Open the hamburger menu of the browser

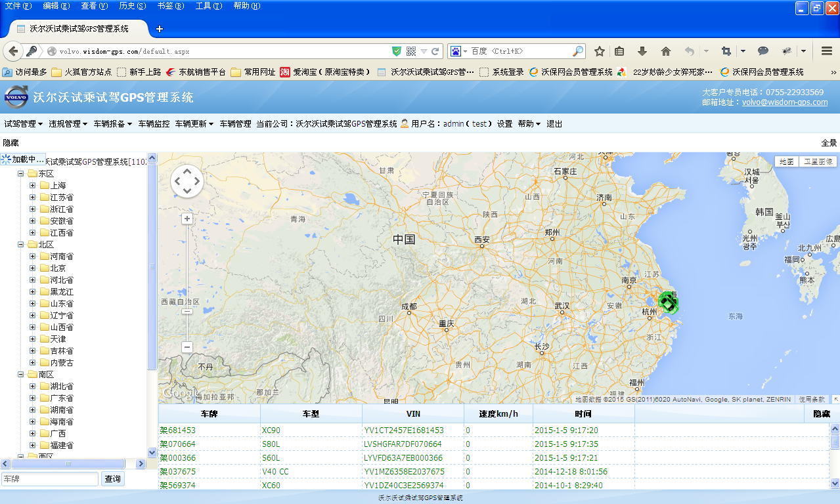click(827, 51)
